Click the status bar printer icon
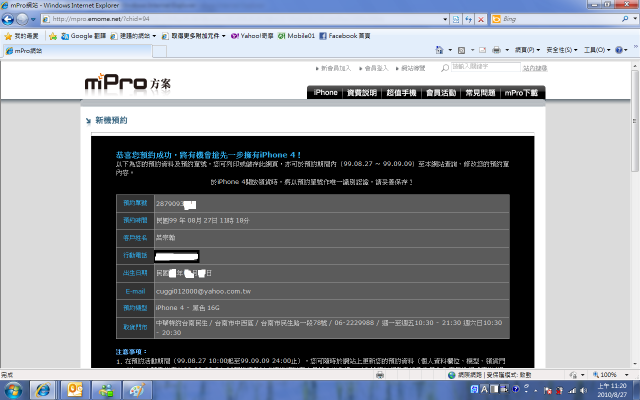This screenshot has width=640, height=400. point(380,375)
